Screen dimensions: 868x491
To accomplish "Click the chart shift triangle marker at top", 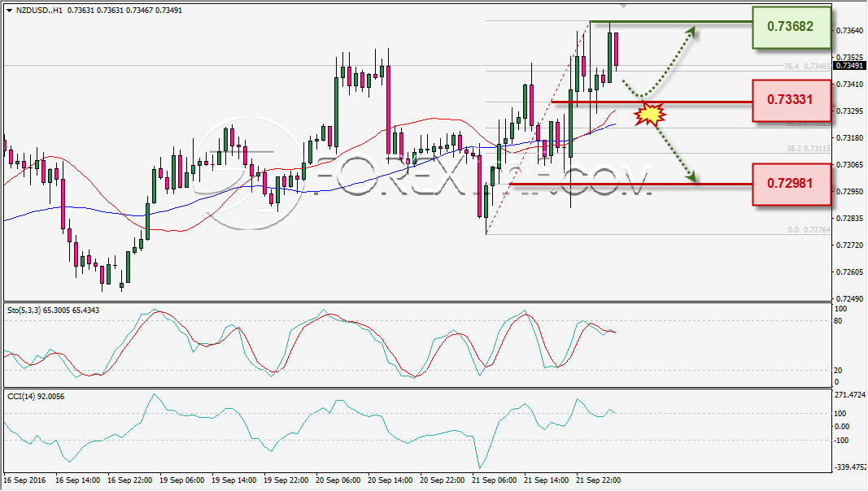I will point(624,6).
